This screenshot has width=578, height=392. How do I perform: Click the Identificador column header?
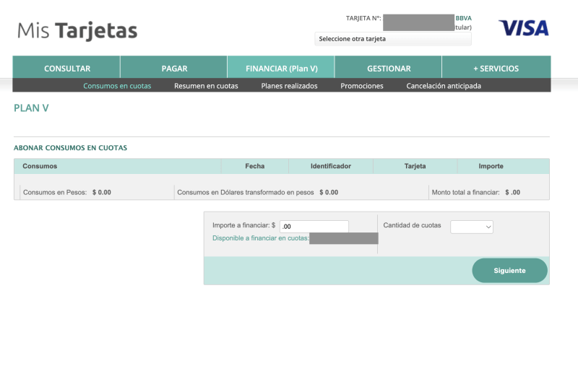click(330, 166)
